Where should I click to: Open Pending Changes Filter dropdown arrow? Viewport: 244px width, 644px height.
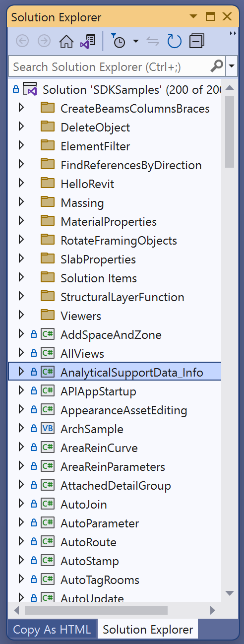point(135,41)
